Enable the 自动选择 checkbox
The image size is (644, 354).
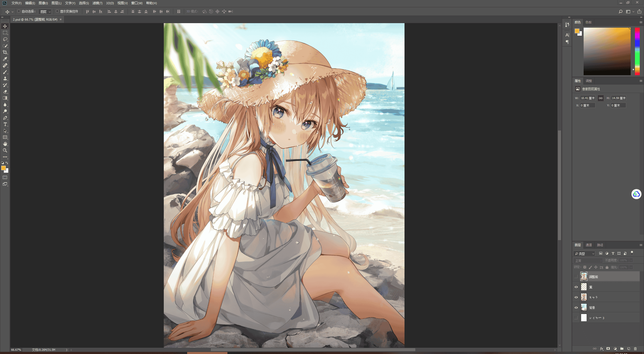19,11
